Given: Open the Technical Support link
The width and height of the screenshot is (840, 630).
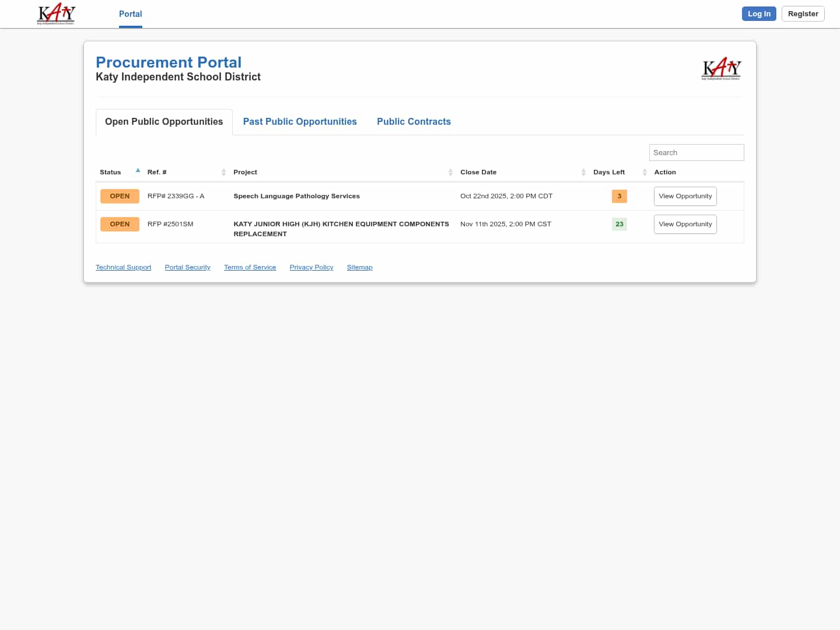Looking at the screenshot, I should (x=123, y=267).
